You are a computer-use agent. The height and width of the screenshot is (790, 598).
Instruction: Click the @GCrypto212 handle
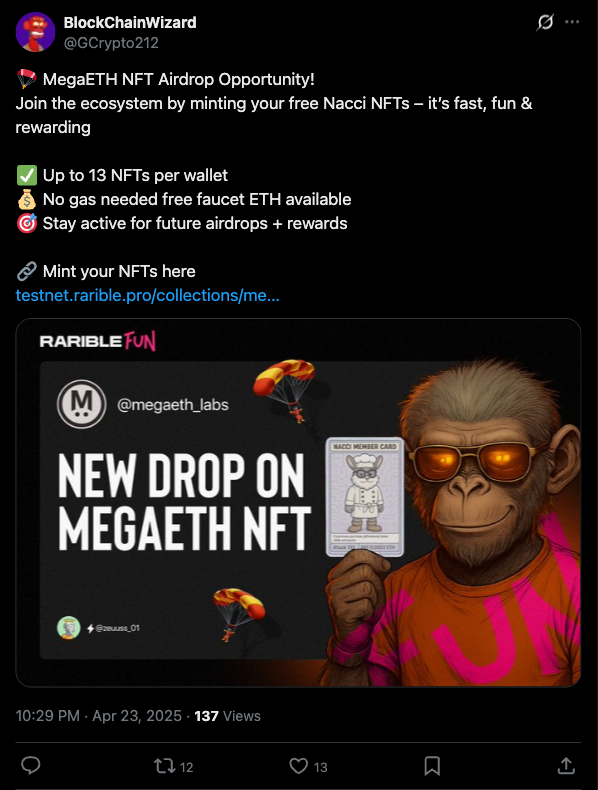111,43
